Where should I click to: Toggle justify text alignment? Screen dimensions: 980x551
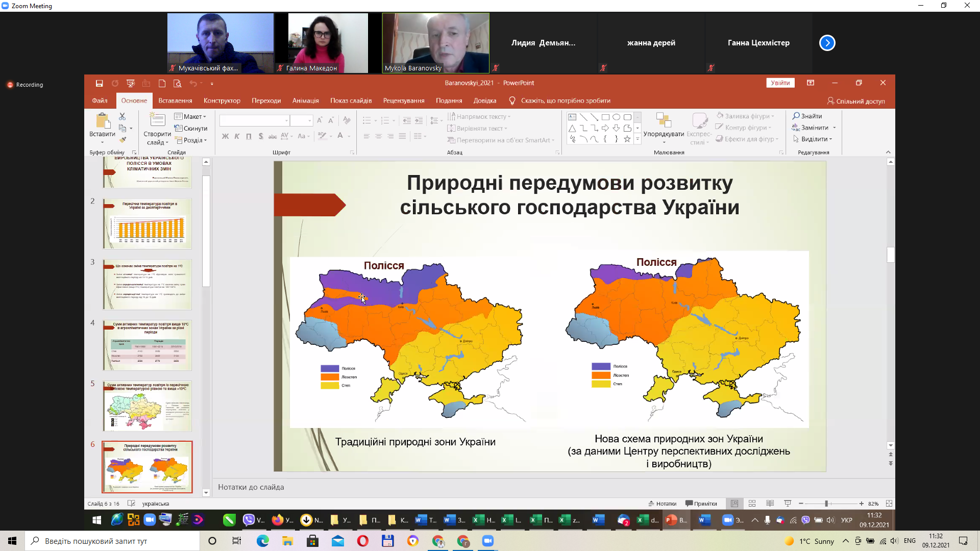402,136
